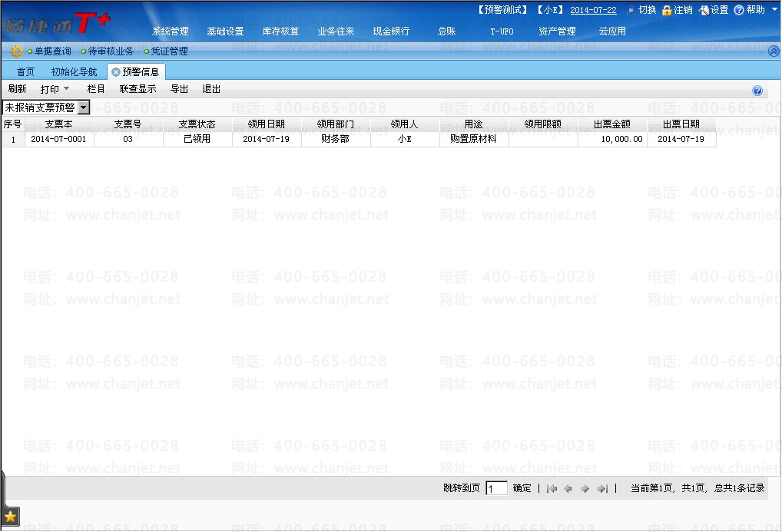Click the 导出 toolbar button
Screen dimensions: 782x532
179,89
